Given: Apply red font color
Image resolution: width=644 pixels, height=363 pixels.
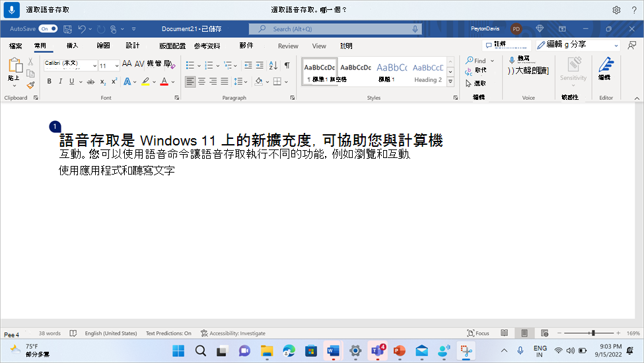Looking at the screenshot, I should (164, 82).
